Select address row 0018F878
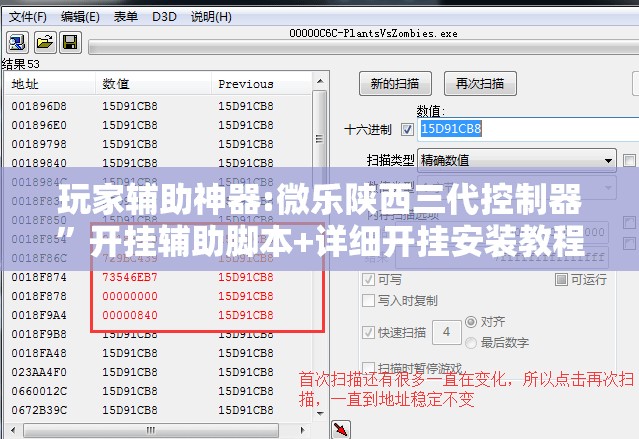Screen dimensions: 639x439 point(158,296)
